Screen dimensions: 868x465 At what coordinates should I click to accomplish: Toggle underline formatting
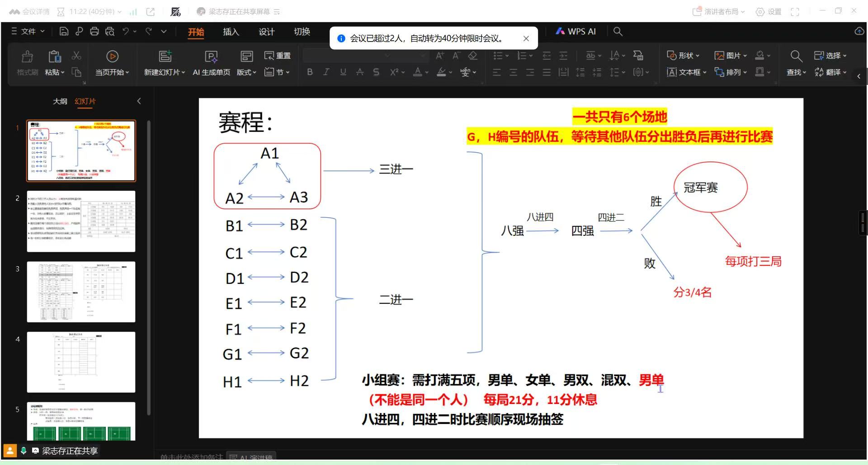(x=343, y=72)
